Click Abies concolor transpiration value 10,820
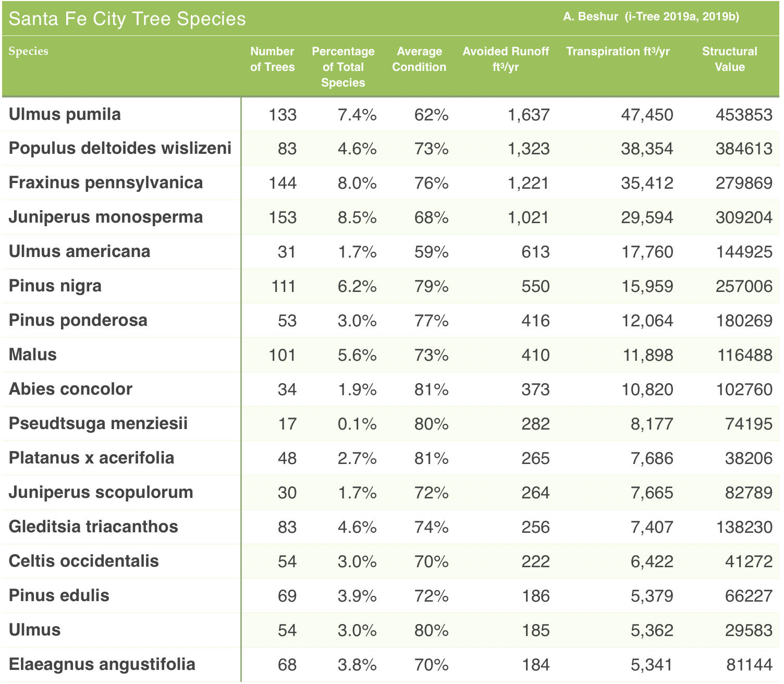Screen dimensions: 784x684 [x=647, y=389]
